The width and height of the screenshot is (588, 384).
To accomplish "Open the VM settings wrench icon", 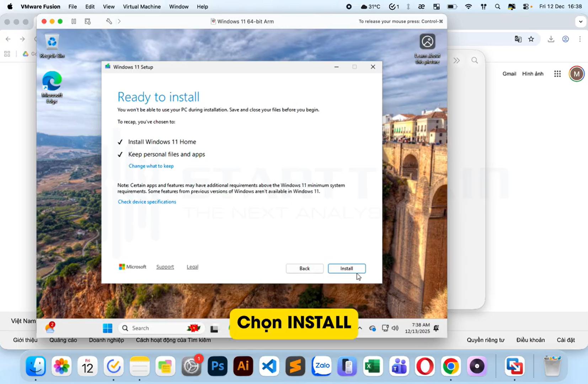I will pos(109,21).
